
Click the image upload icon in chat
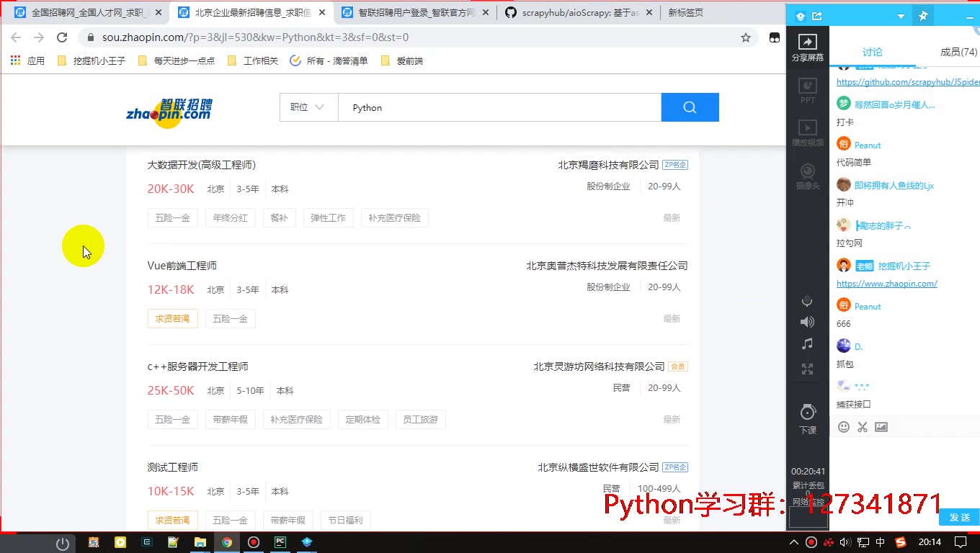pyautogui.click(x=881, y=427)
